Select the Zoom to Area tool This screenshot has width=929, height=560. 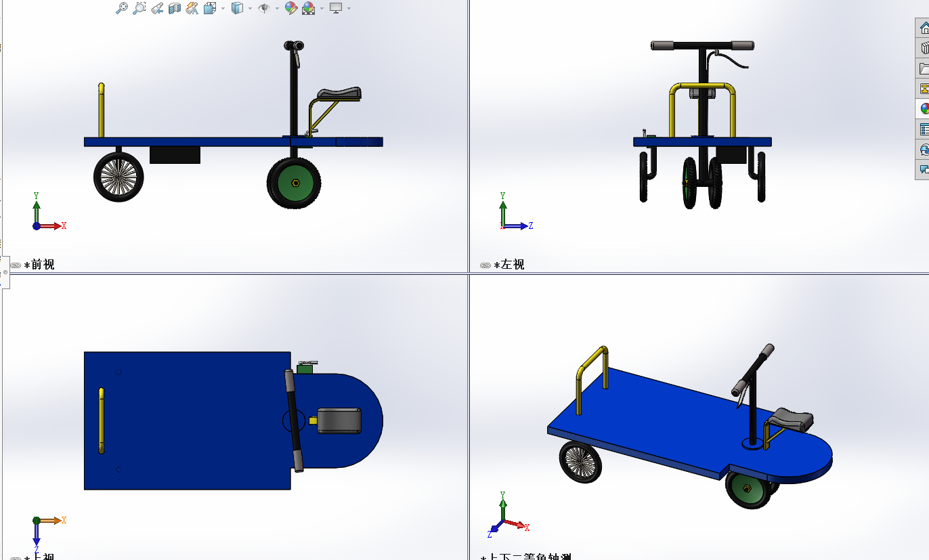(x=139, y=8)
